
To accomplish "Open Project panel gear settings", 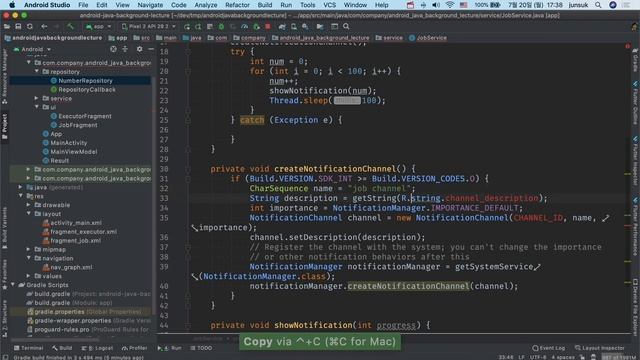I will (140, 49).
